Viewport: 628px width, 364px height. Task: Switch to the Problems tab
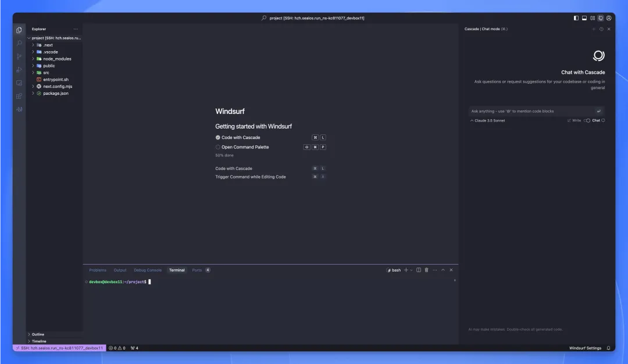98,270
